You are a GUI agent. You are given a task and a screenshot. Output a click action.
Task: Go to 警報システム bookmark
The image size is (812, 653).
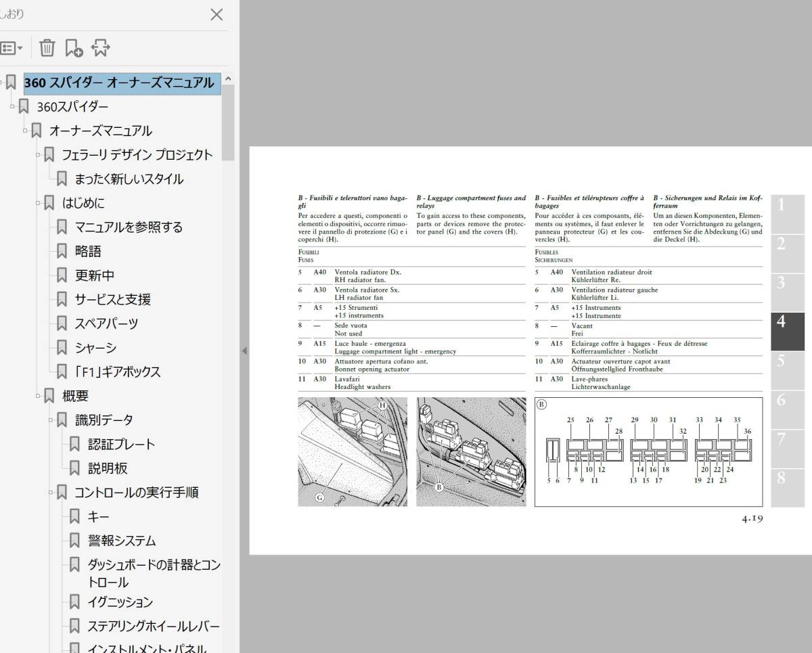point(122,541)
